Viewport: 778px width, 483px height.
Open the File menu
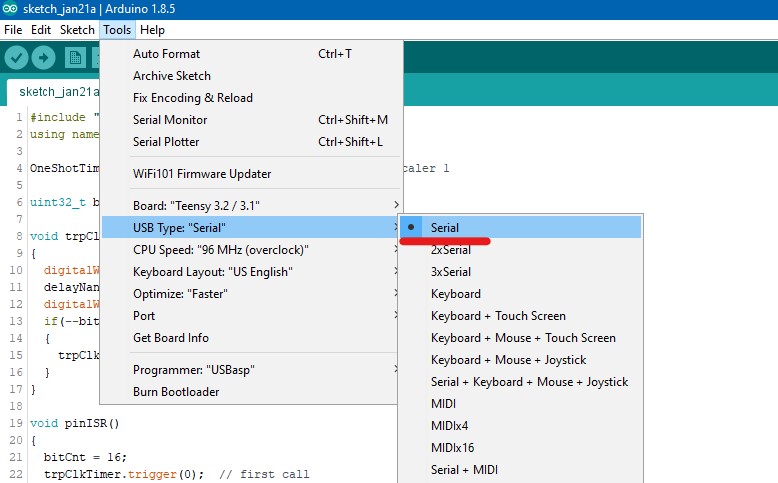[13, 30]
